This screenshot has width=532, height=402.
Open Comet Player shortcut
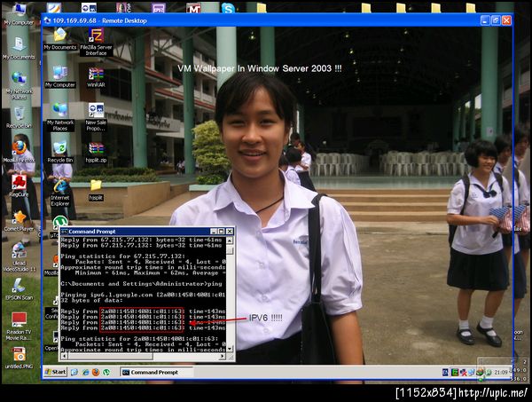tap(19, 221)
